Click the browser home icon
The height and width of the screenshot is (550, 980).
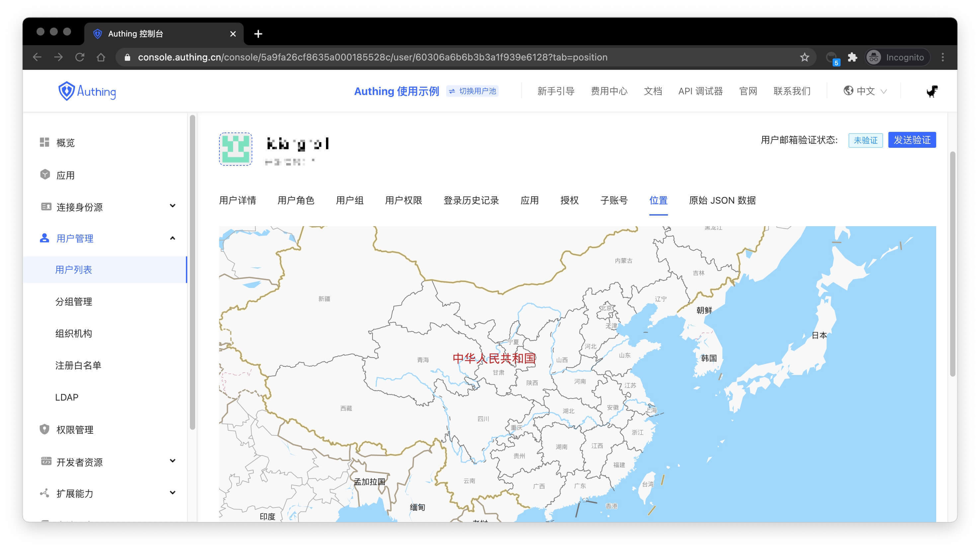pyautogui.click(x=101, y=57)
